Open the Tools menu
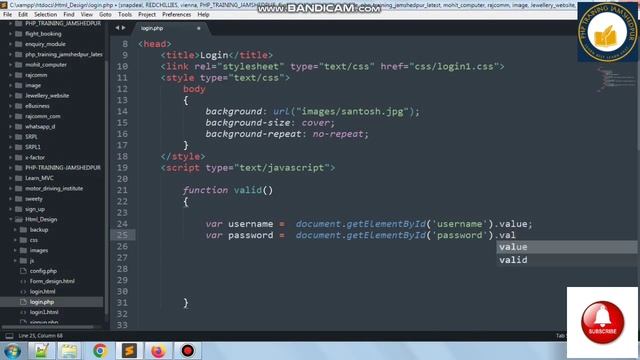This screenshot has height=360, width=640. [x=124, y=14]
